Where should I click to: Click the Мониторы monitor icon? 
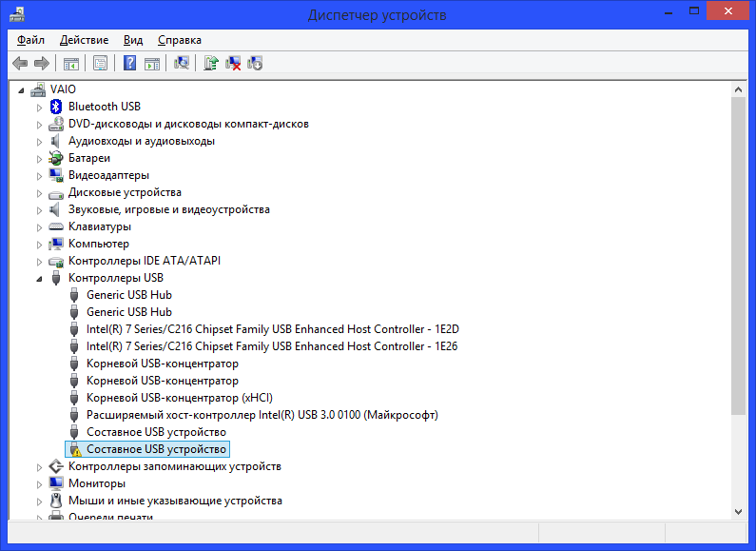[56, 483]
